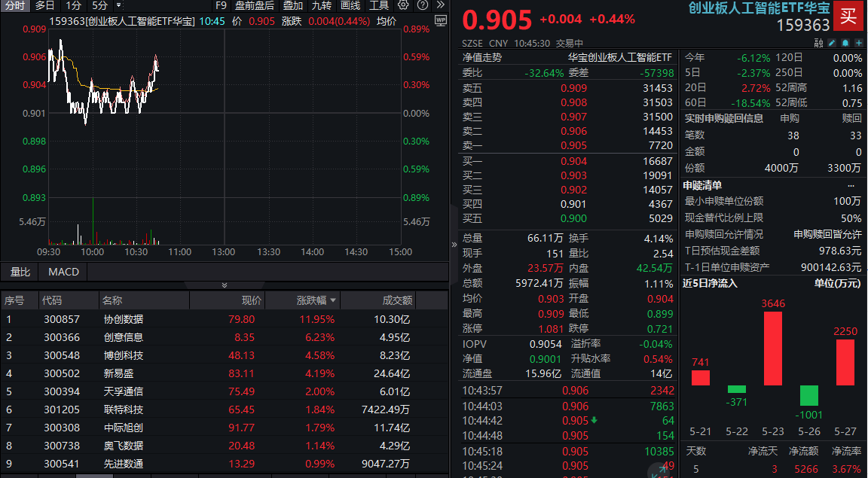868x478 pixels.
Task: Sort by 涨跌幅 column arrow
Action: coord(333,300)
